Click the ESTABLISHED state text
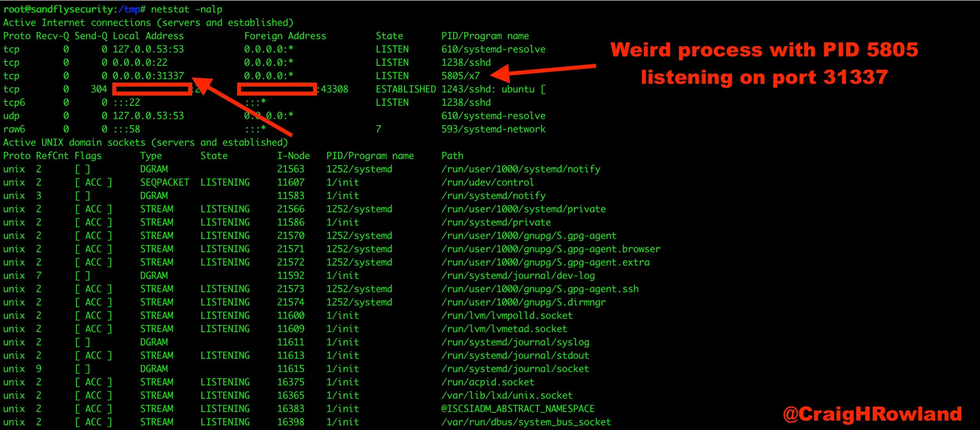The height and width of the screenshot is (430, 980). (x=405, y=89)
